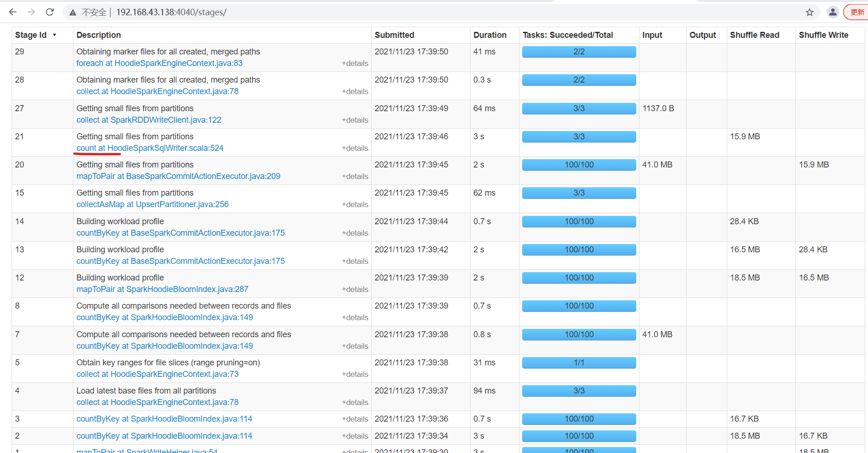The image size is (868, 453).
Task: Open stage 3 countByKey SparkHoodieBloomIndex.java:114
Action: (164, 419)
